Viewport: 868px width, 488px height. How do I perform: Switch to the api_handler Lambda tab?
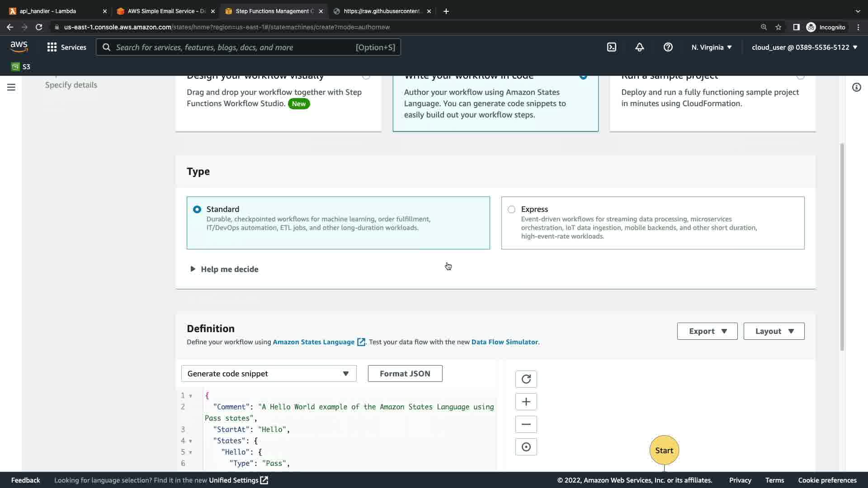[48, 11]
